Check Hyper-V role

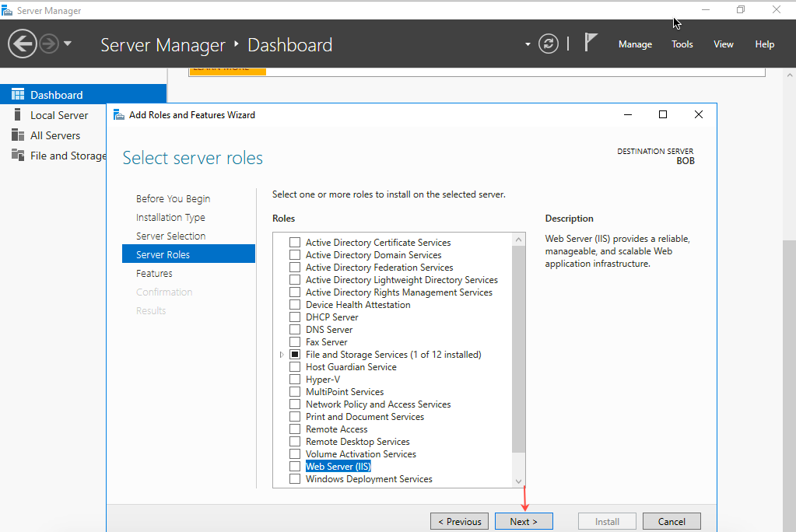click(294, 380)
